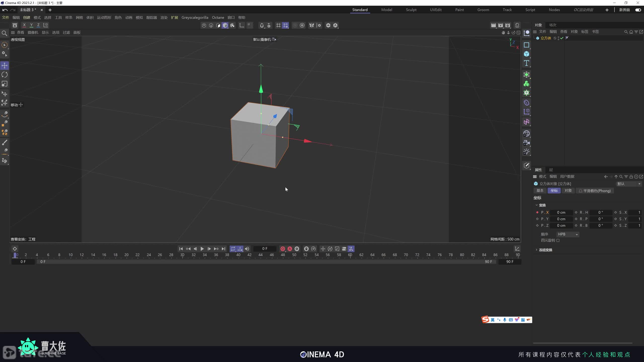Open the 渲染 (Render) menu
The image size is (644, 362).
164,18
